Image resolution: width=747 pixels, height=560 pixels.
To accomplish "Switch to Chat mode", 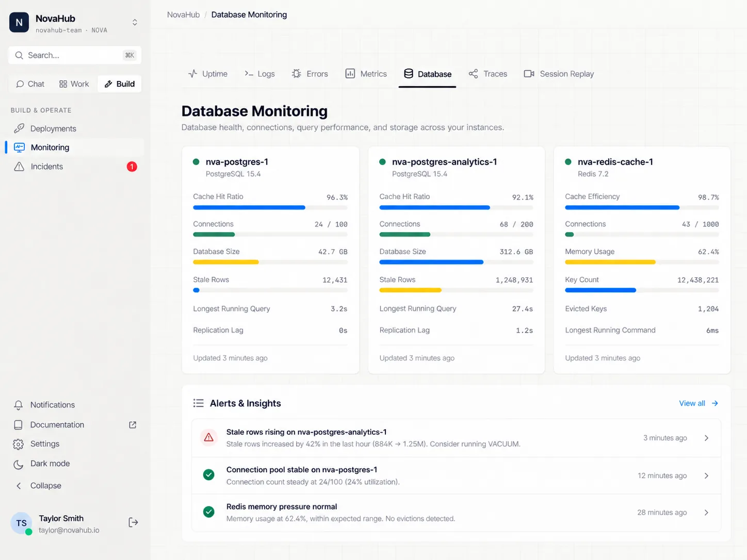I will pos(30,84).
